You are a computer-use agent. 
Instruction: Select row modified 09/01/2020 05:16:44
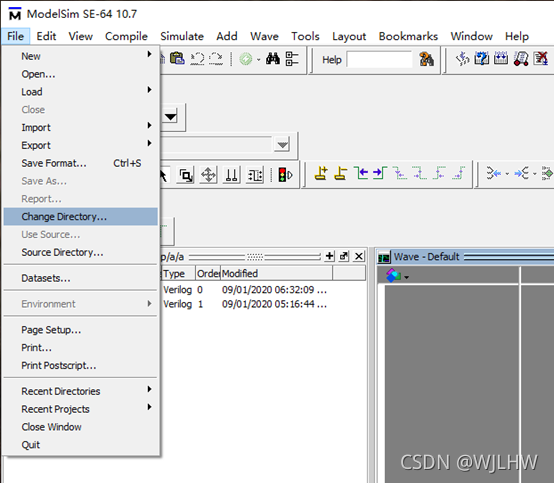[x=263, y=304]
